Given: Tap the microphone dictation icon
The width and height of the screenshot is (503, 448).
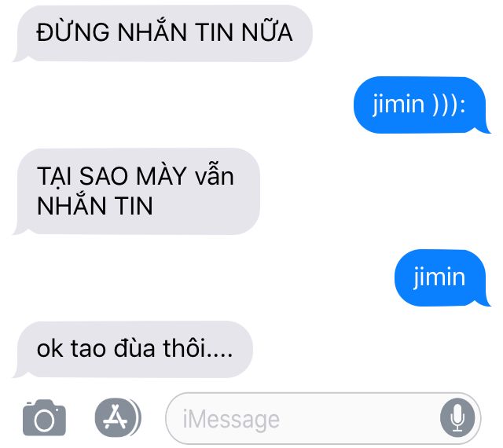Looking at the screenshot, I should point(457,417).
